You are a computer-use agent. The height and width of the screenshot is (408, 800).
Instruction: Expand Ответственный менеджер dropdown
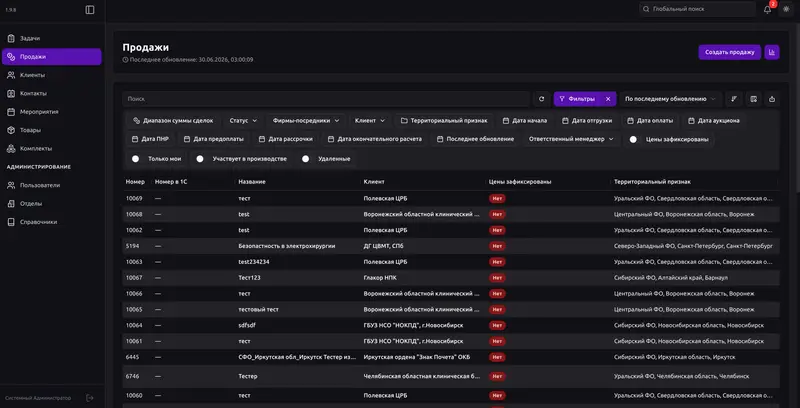(571, 139)
